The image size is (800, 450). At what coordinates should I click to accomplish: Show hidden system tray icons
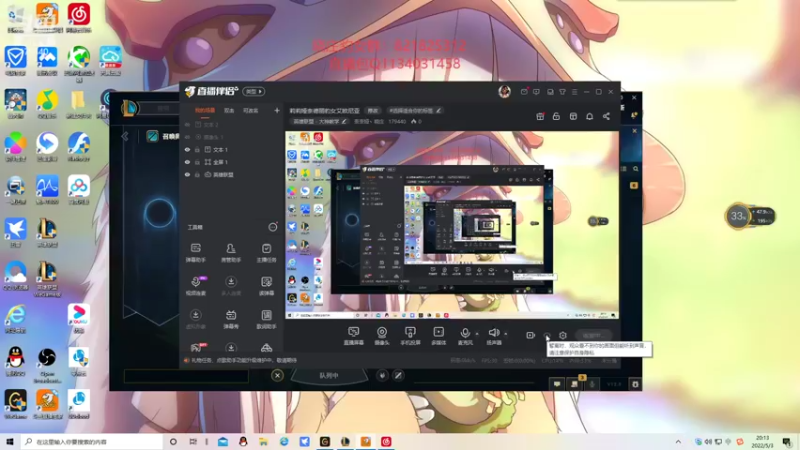(x=678, y=441)
